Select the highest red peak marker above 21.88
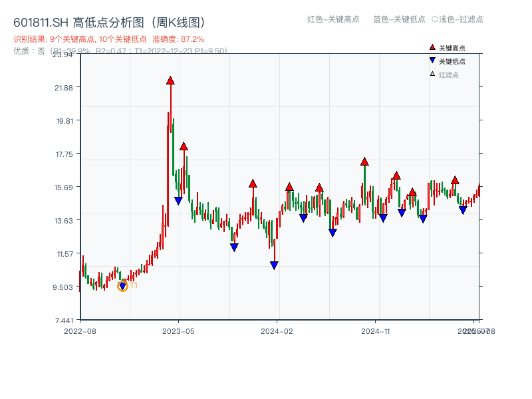532x399 pixels. coord(170,81)
